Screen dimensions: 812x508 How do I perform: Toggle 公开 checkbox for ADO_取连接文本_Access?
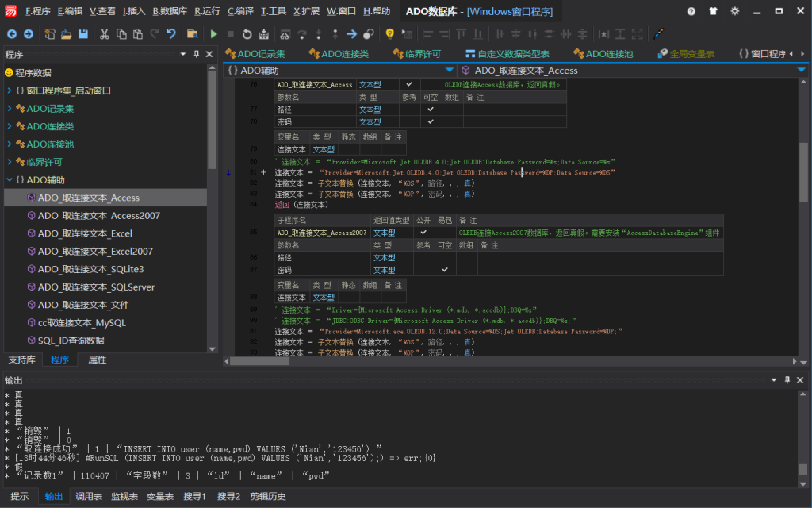409,84
